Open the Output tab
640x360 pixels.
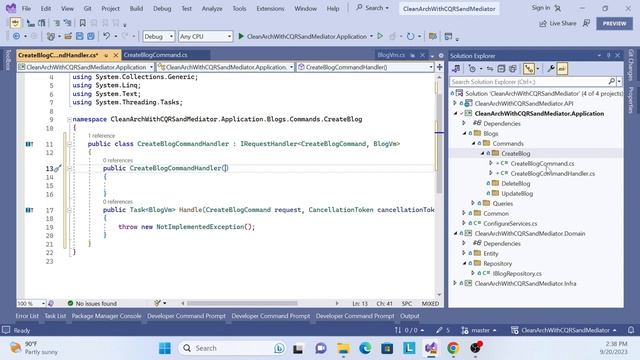coord(409,316)
